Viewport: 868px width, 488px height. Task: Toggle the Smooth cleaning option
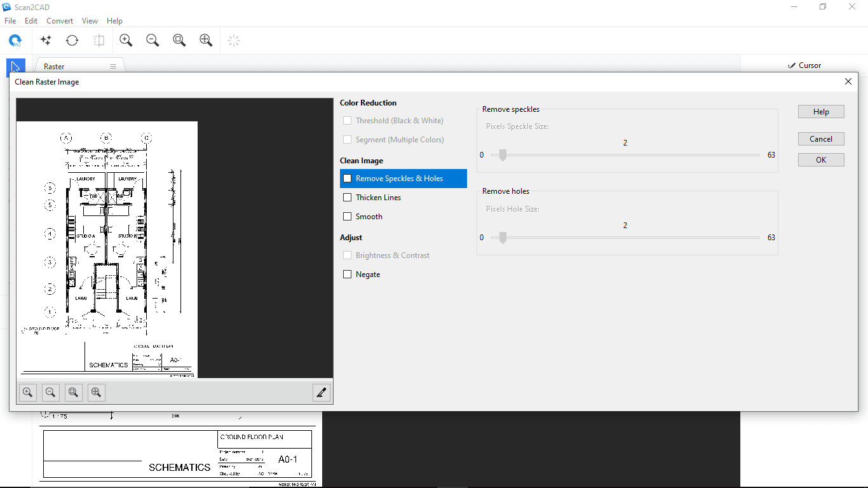347,216
